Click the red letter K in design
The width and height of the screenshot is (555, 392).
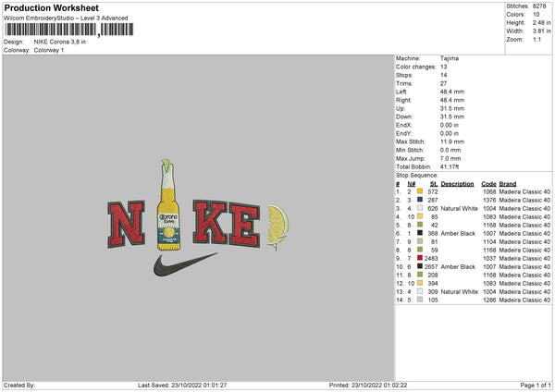click(x=206, y=223)
